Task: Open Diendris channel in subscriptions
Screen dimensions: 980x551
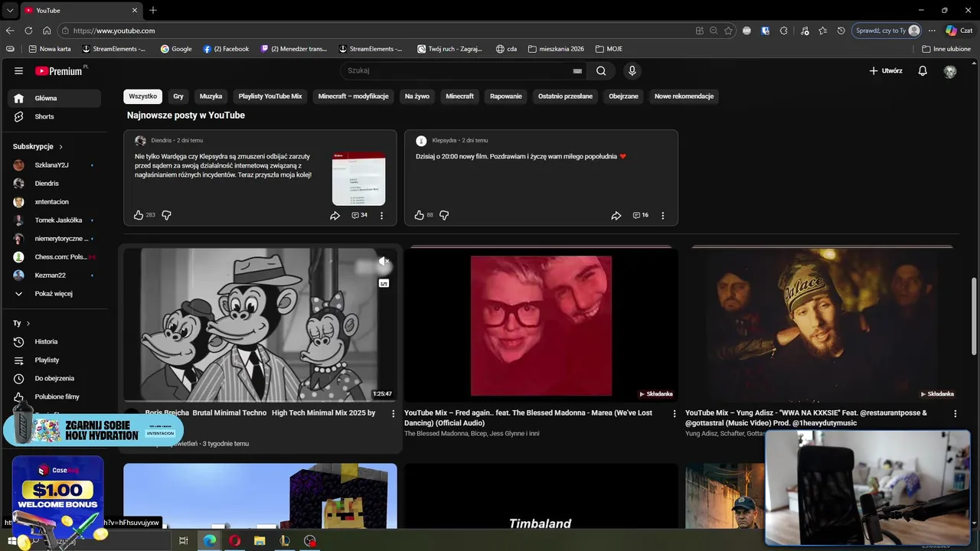Action: click(54, 184)
